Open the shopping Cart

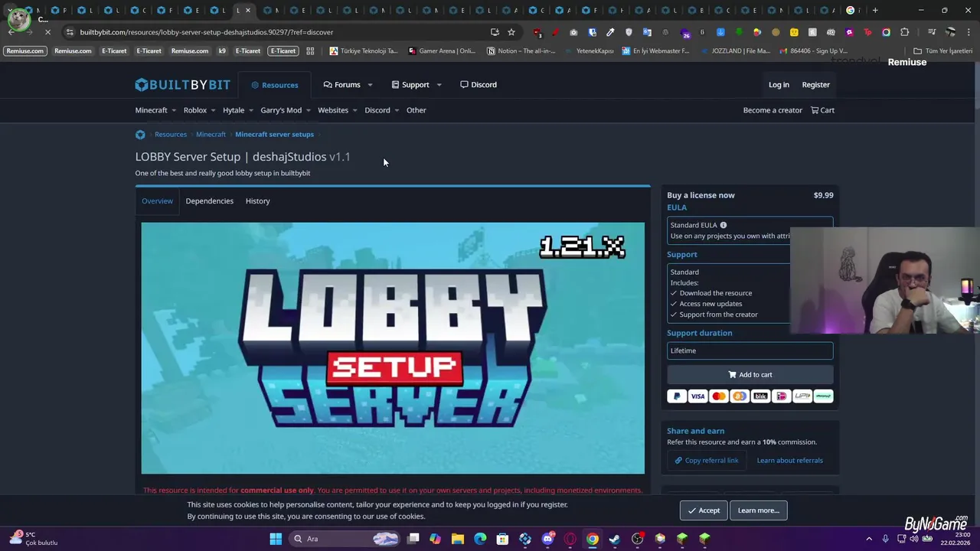tap(822, 110)
